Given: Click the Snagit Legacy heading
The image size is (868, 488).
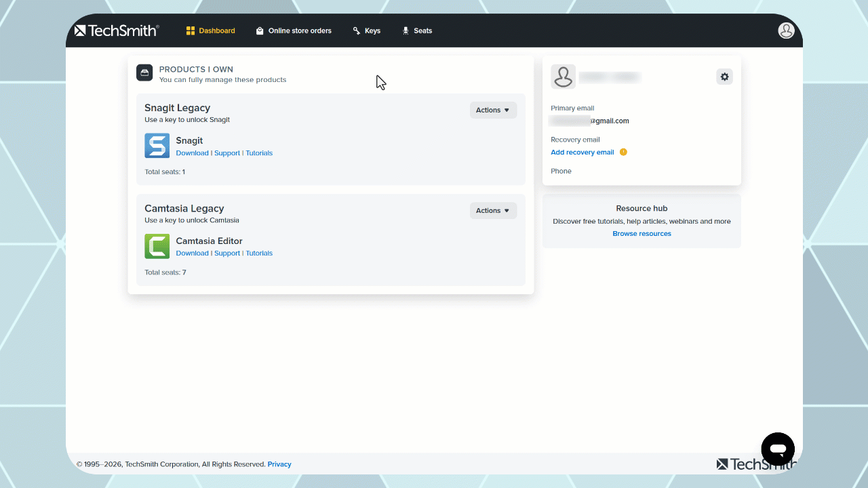Looking at the screenshot, I should click(178, 108).
